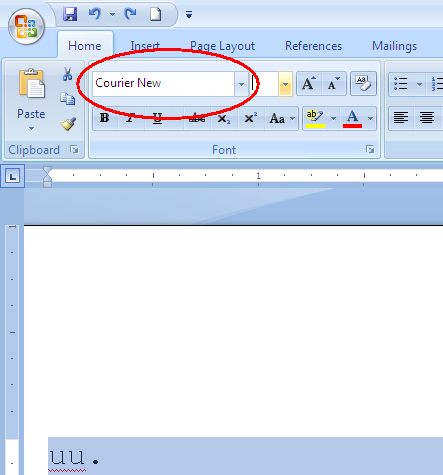
Task: Grow the font size
Action: [309, 83]
